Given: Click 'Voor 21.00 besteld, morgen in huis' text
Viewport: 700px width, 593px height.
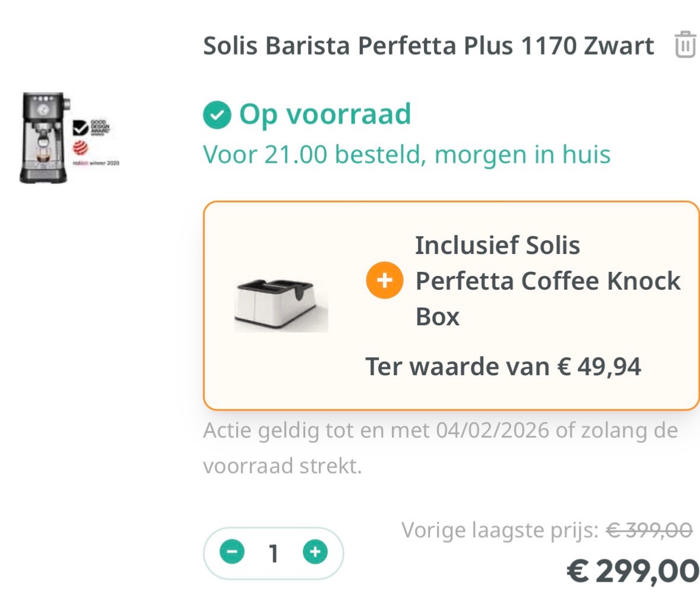Looking at the screenshot, I should pos(406,154).
